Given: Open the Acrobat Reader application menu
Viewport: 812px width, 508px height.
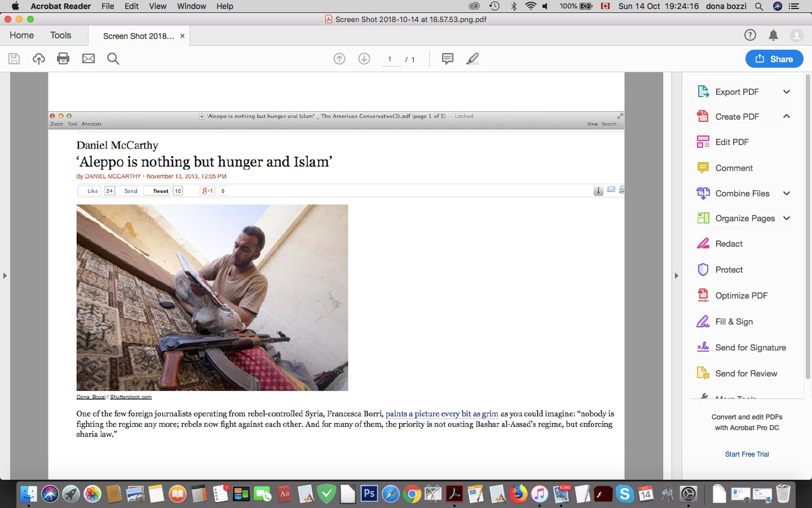Looking at the screenshot, I should pos(61,6).
